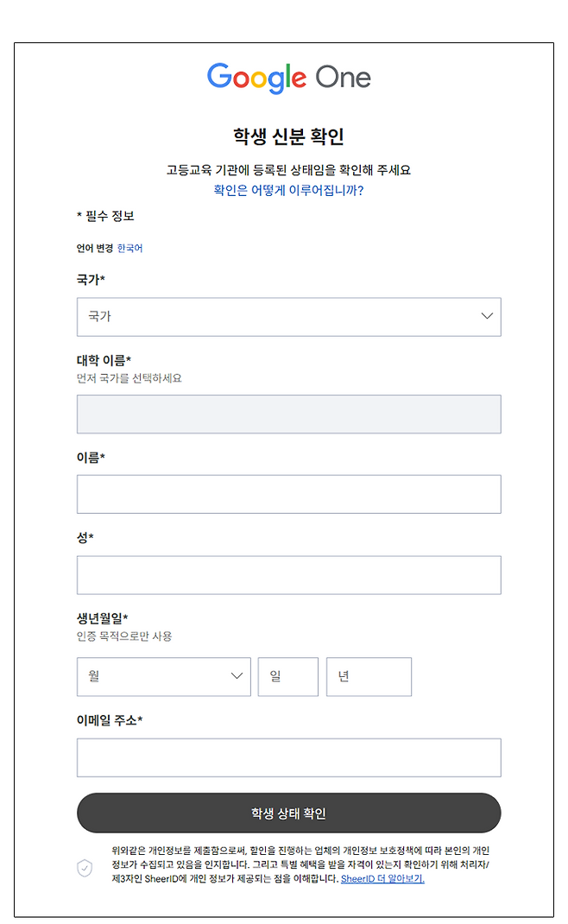The image size is (568, 924).
Task: Click the 대학 이름* field label
Action: (104, 360)
